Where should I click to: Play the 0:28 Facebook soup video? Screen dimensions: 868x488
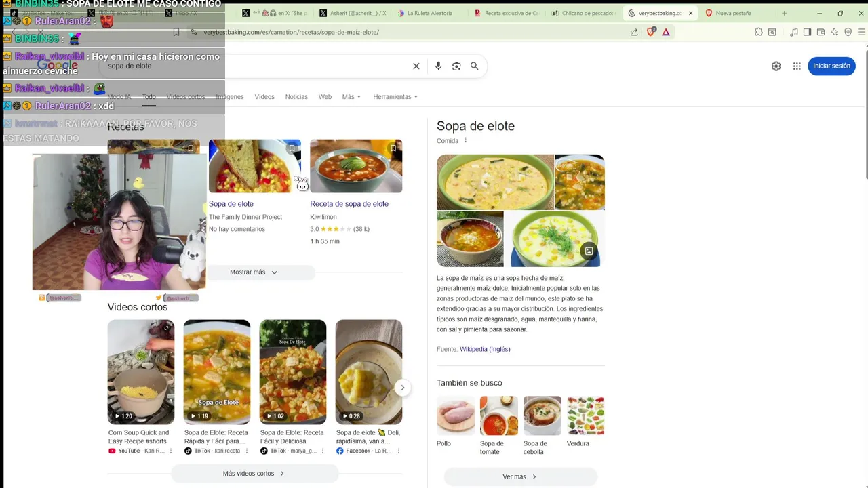(x=368, y=372)
